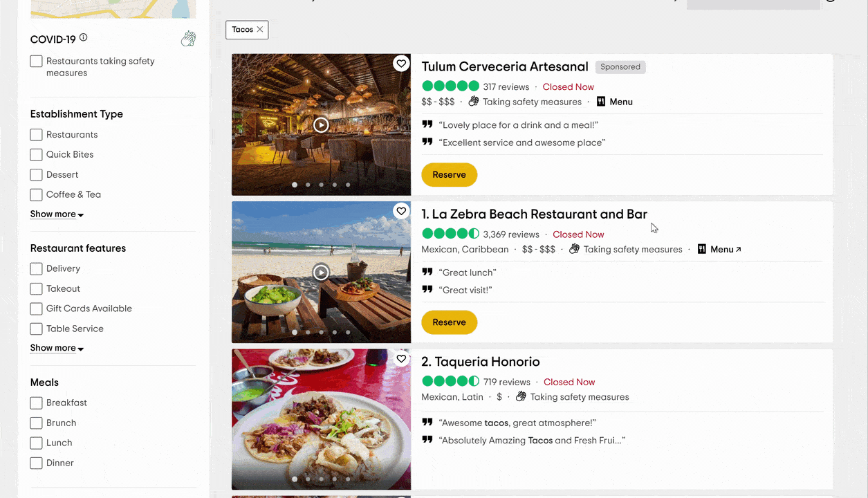Enable the Breakfast meal filter
The image size is (868, 498).
36,403
